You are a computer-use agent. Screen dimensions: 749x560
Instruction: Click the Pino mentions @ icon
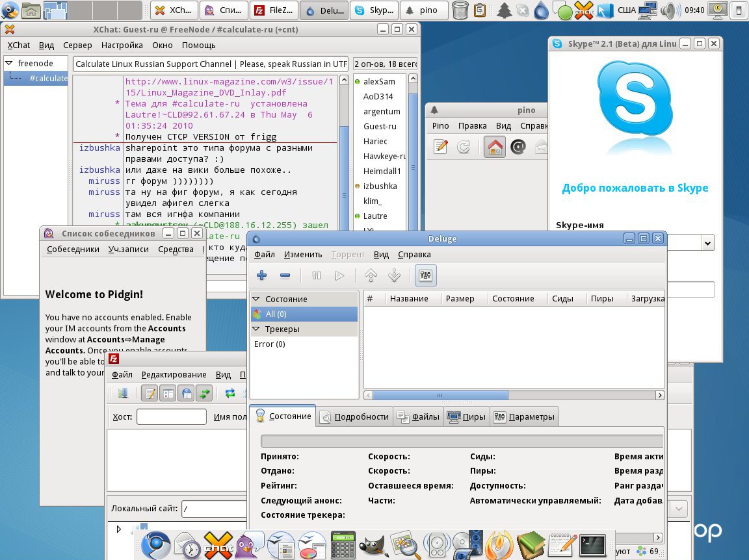tap(518, 147)
